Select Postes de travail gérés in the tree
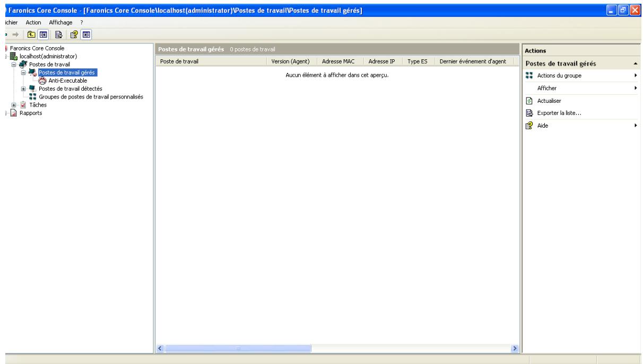 point(68,73)
